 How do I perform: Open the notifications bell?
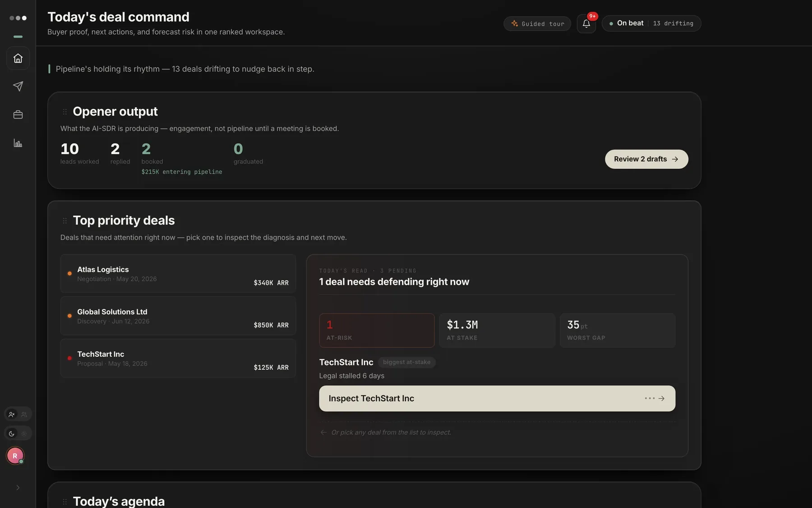(x=586, y=23)
